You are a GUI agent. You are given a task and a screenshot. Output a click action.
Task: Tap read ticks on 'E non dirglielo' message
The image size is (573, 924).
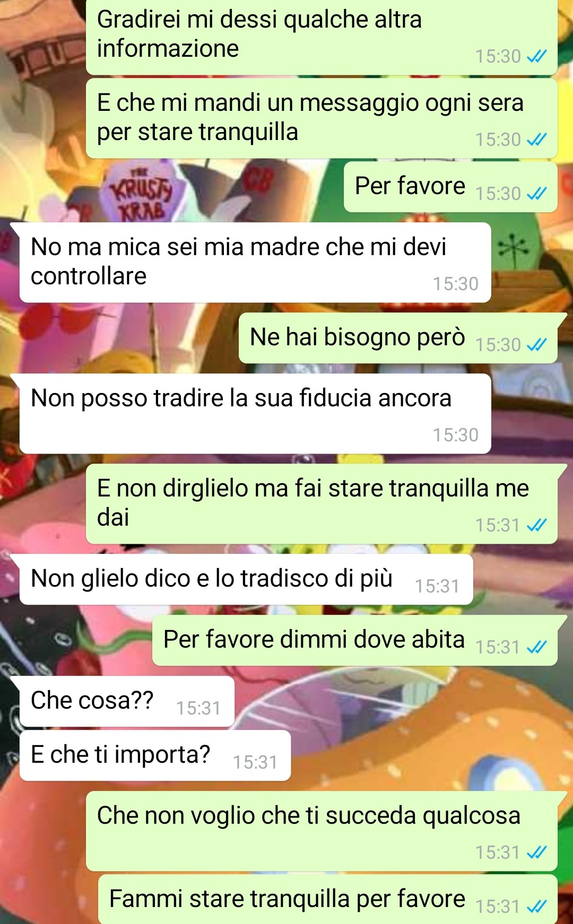pos(536,525)
